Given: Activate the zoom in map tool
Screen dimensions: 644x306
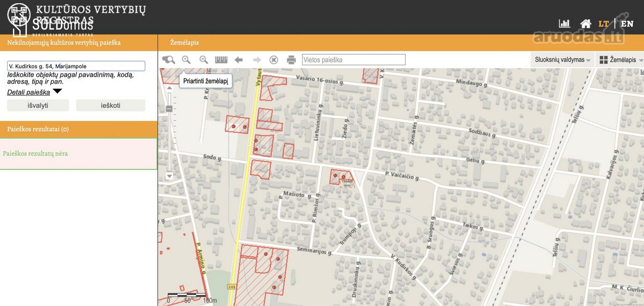Looking at the screenshot, I should (x=186, y=60).
